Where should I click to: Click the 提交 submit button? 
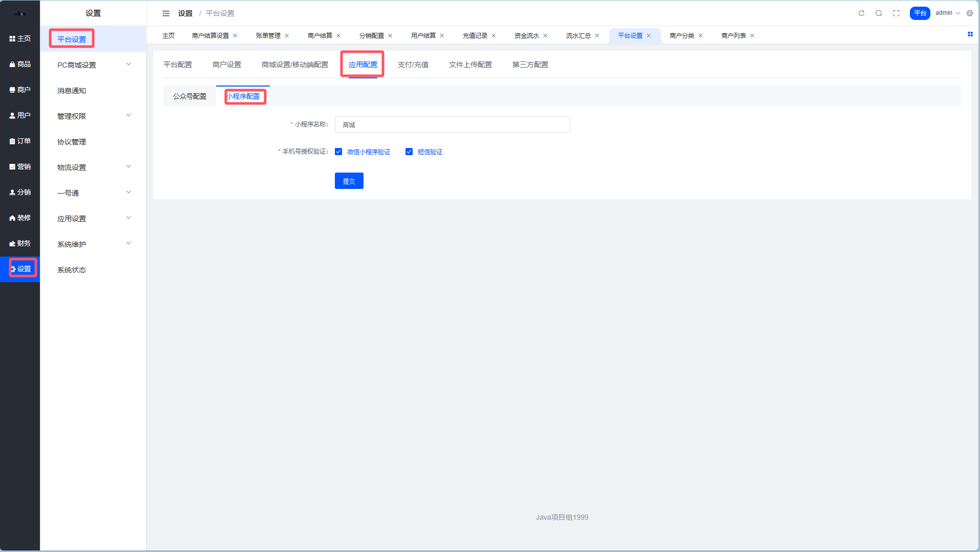(349, 181)
